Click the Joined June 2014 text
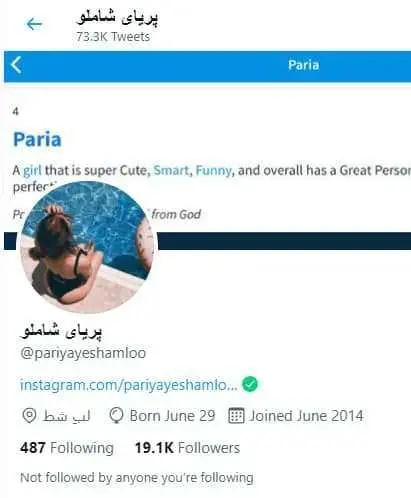 tap(306, 416)
